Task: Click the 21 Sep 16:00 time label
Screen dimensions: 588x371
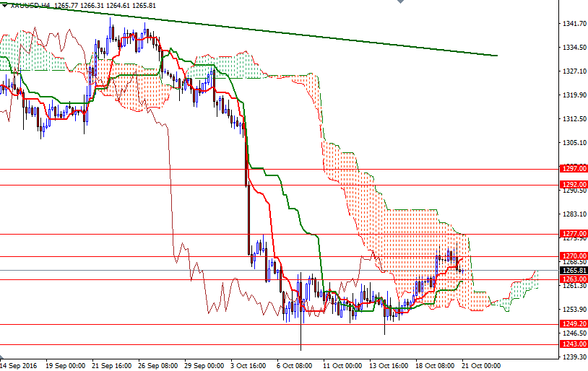Action: [111, 365]
